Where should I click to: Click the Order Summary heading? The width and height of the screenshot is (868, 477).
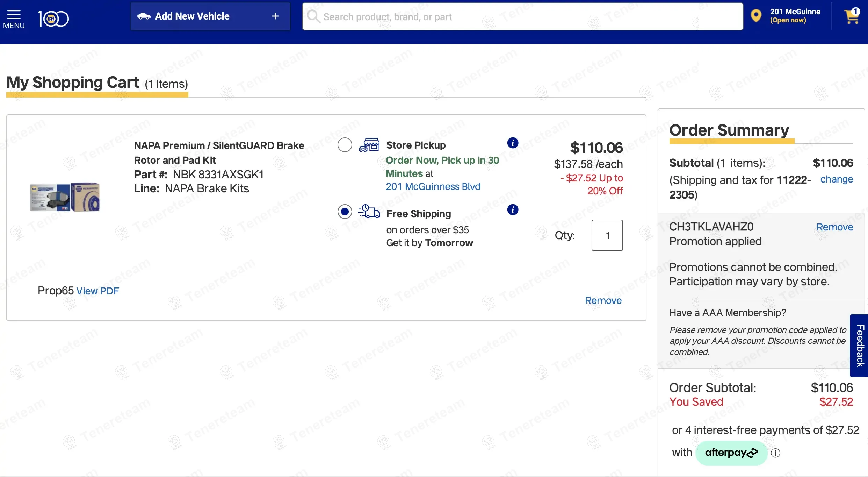point(729,130)
